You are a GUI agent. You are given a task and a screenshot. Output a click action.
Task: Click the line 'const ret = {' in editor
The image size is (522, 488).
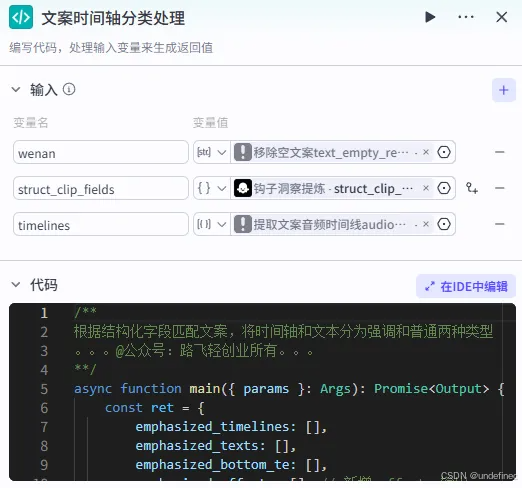point(154,408)
